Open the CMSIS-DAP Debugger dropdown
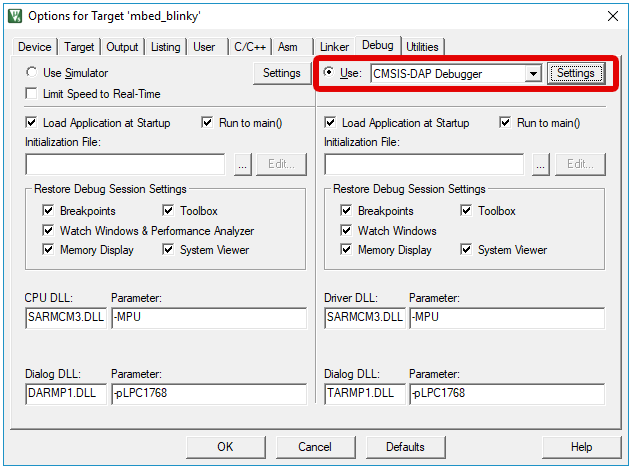The image size is (633, 472). [x=533, y=74]
